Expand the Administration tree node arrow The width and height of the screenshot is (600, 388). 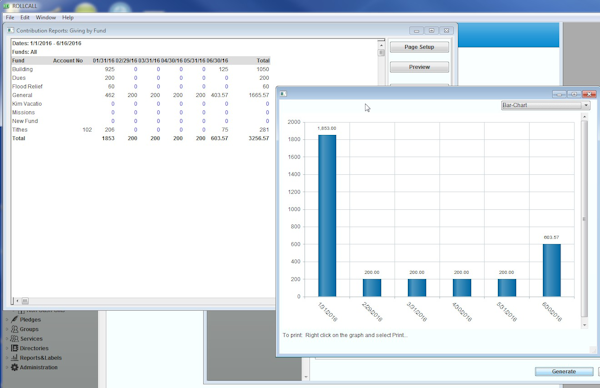click(7, 367)
